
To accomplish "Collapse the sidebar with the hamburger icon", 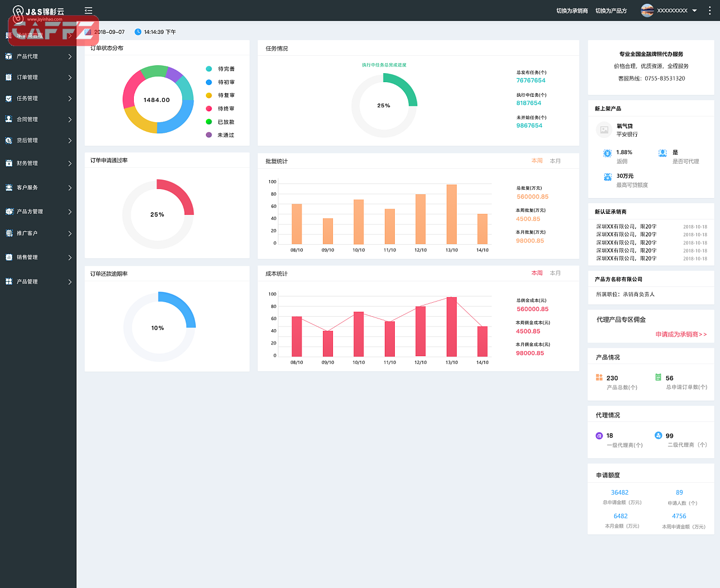I will (x=88, y=11).
